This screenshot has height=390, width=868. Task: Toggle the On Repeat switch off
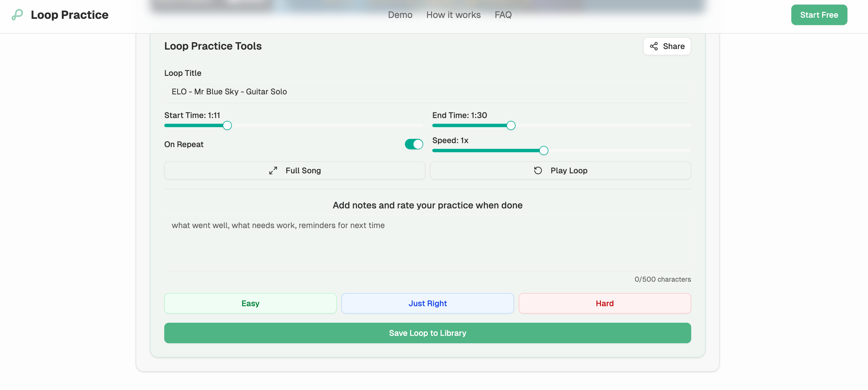tap(413, 144)
